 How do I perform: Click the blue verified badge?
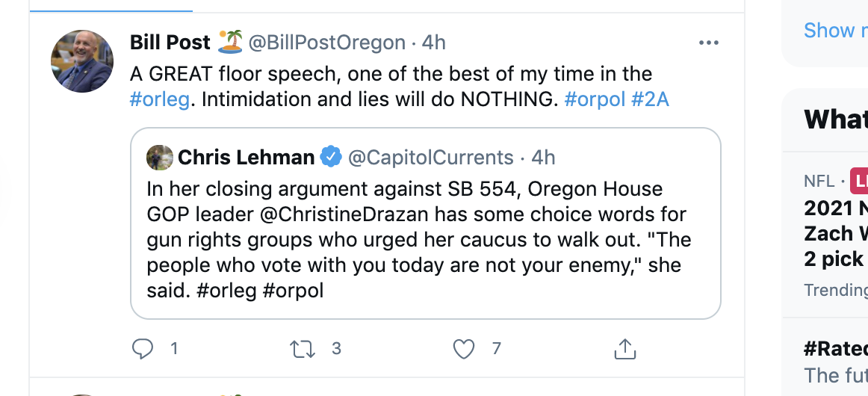(x=331, y=158)
